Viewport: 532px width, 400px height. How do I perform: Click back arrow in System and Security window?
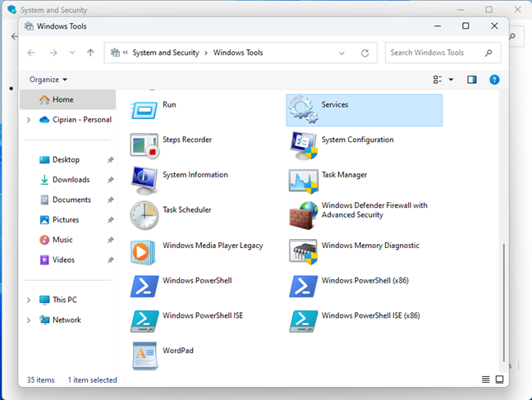click(x=14, y=36)
